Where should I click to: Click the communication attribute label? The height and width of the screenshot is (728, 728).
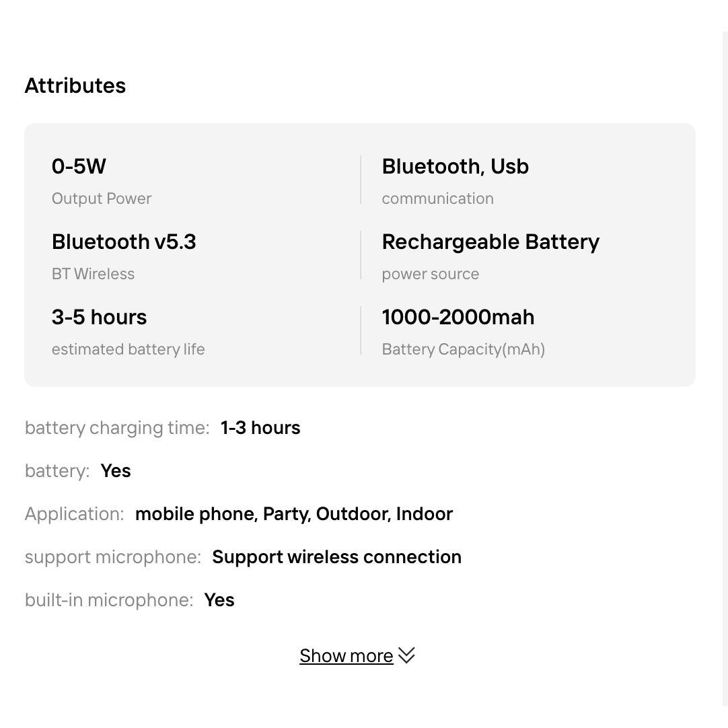[x=437, y=198]
